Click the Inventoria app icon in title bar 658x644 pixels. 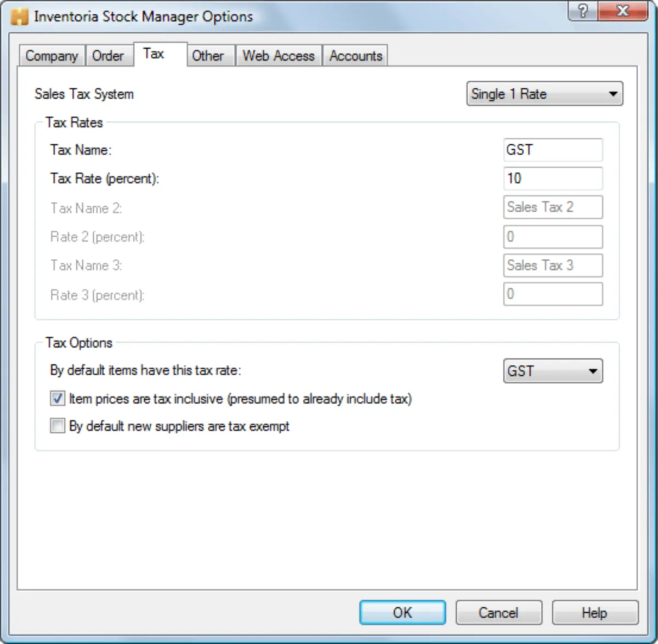(19, 16)
